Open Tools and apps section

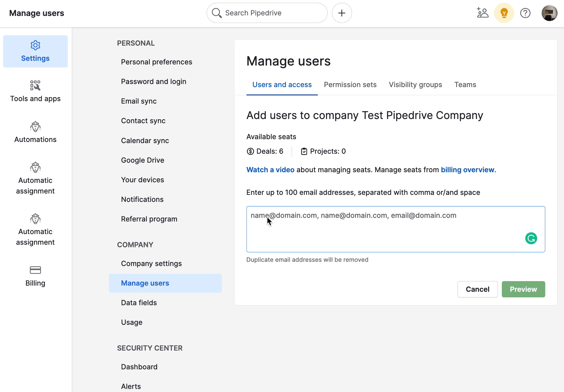coord(35,92)
